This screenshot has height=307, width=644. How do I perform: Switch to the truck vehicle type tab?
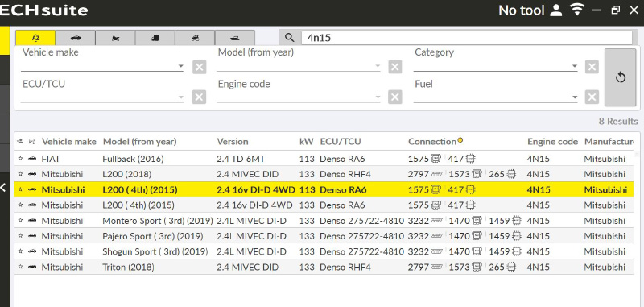[x=155, y=38]
